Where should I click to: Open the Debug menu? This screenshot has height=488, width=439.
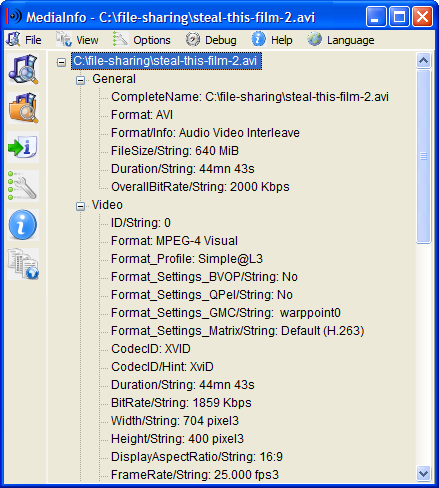tap(211, 40)
